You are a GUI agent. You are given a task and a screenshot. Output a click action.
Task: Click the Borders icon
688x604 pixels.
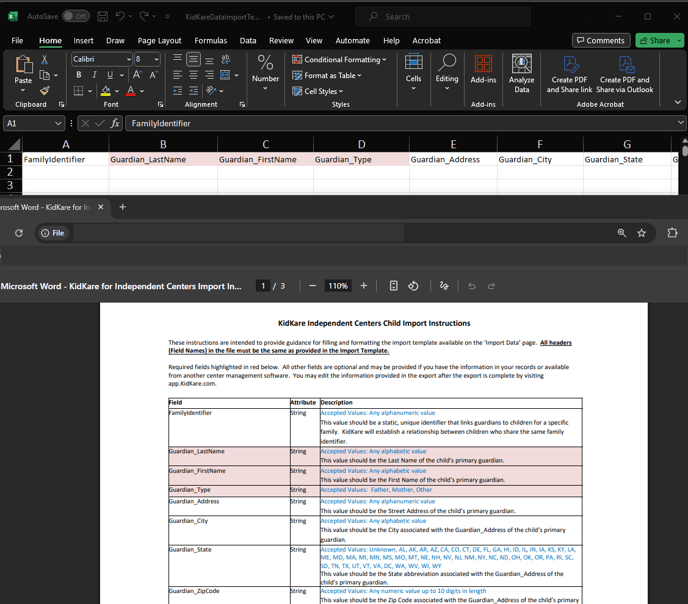(x=79, y=91)
